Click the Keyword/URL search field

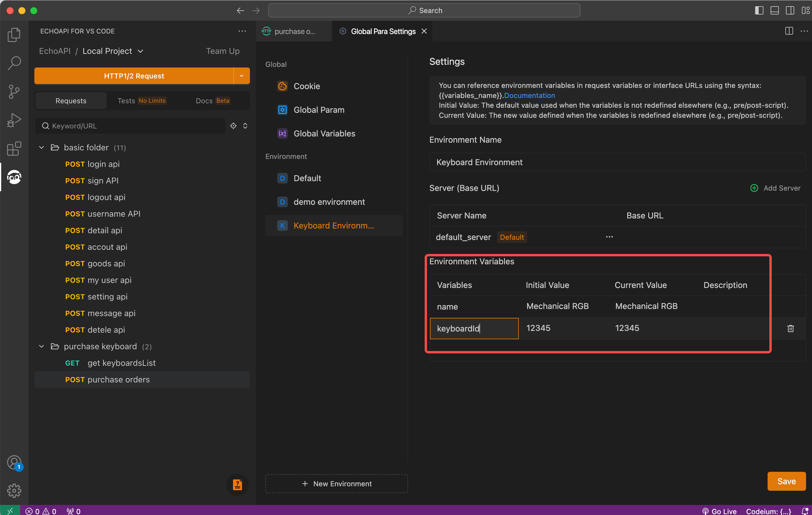click(x=131, y=126)
